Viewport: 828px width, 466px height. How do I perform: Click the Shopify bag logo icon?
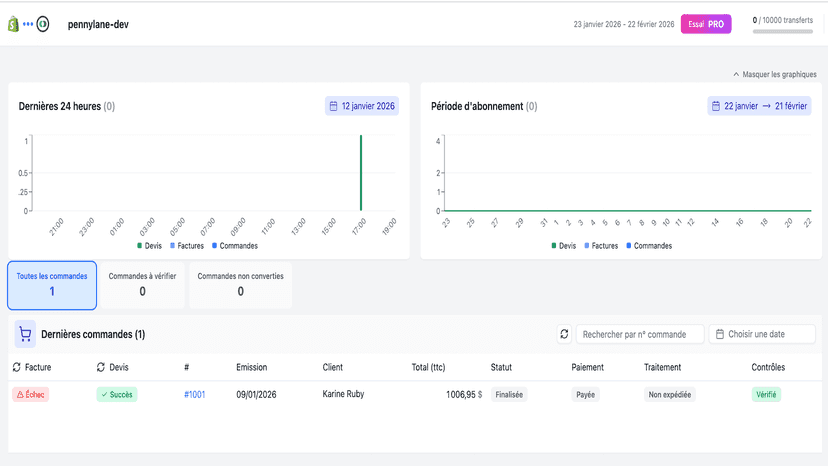(x=13, y=24)
